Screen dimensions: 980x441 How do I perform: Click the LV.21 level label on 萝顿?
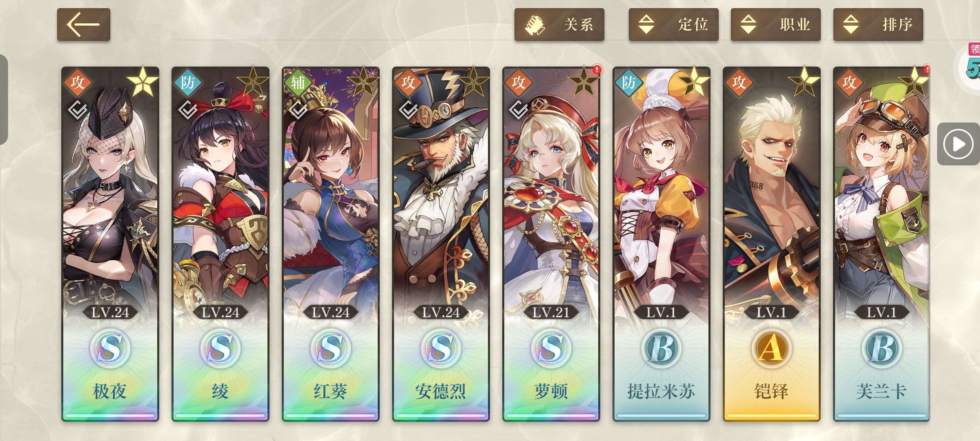click(x=551, y=313)
